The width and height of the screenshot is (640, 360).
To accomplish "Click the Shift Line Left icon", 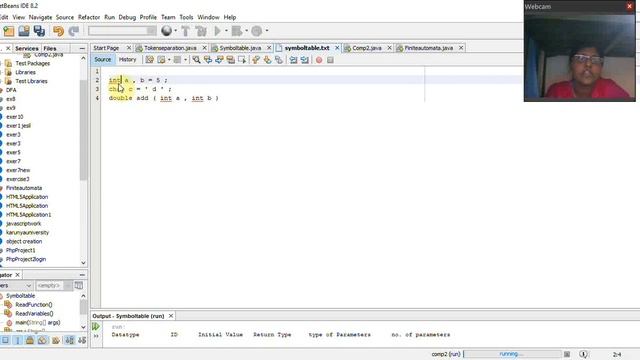I will (293, 60).
